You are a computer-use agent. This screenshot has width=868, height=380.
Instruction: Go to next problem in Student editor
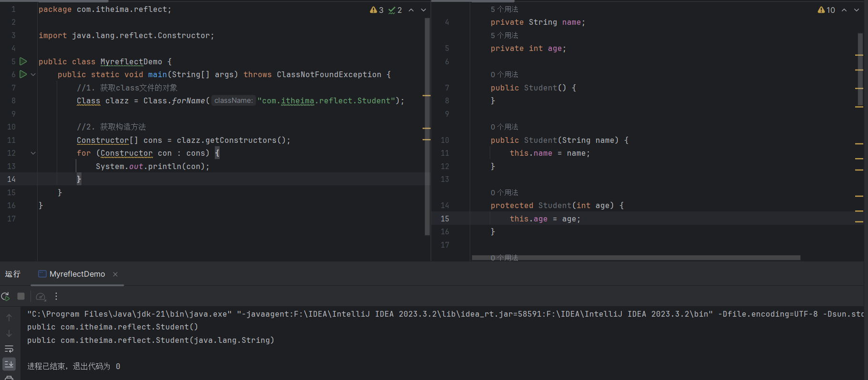tap(857, 10)
